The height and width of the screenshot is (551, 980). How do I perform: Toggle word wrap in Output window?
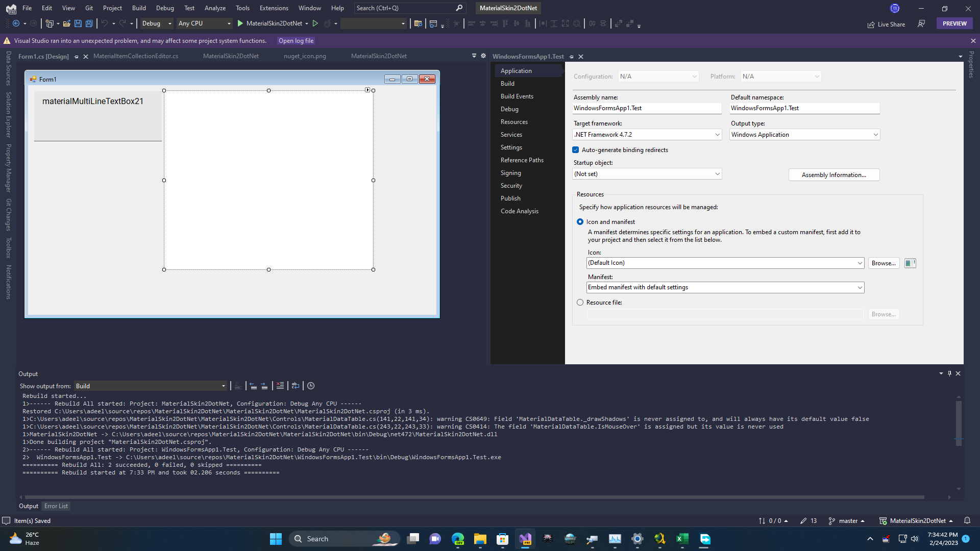coord(296,386)
